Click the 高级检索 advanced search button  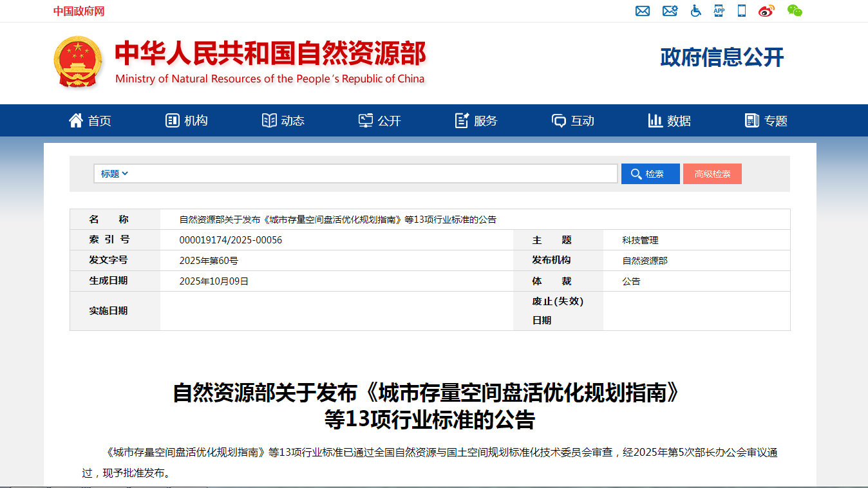tap(712, 174)
